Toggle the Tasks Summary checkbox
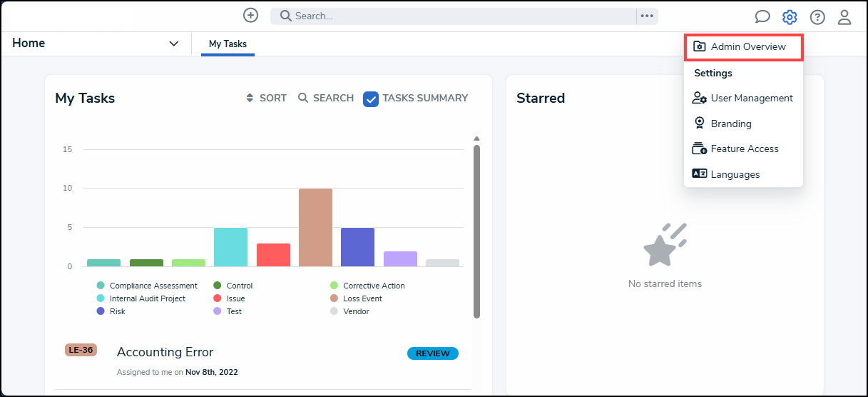The image size is (868, 397). pos(371,99)
